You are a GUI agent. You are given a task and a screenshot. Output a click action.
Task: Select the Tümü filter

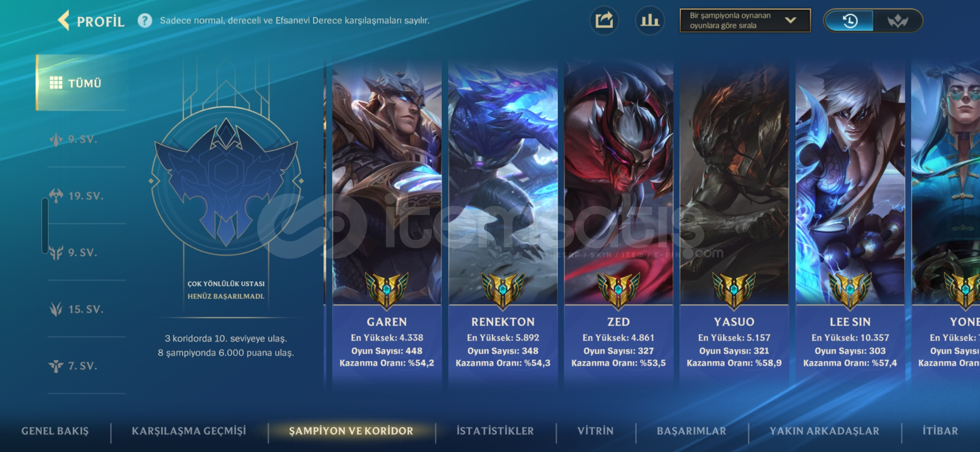tap(82, 83)
